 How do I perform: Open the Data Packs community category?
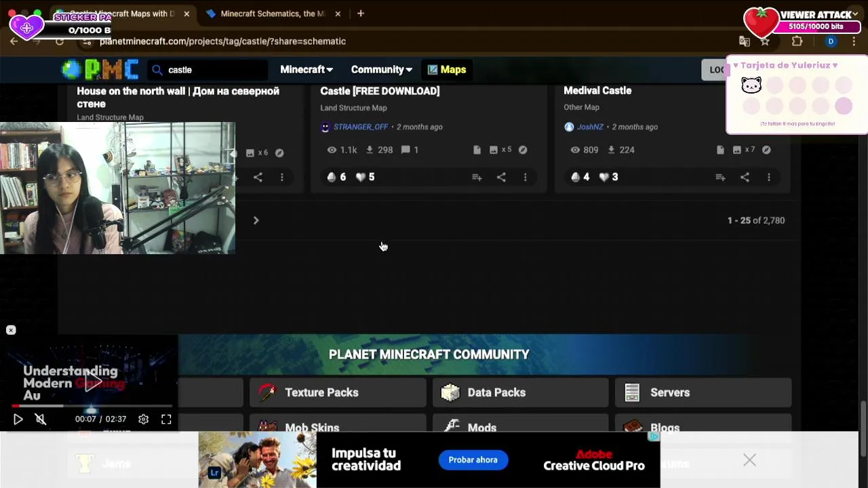pos(521,392)
